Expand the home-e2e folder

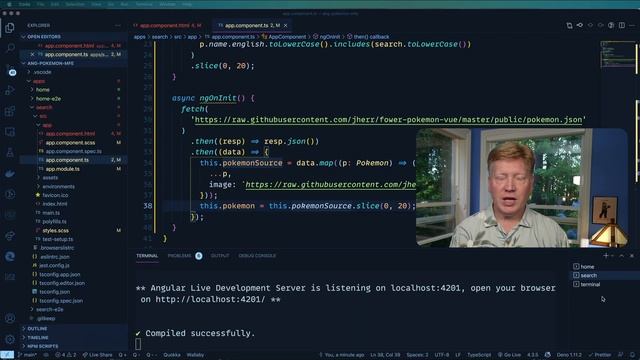pos(48,98)
